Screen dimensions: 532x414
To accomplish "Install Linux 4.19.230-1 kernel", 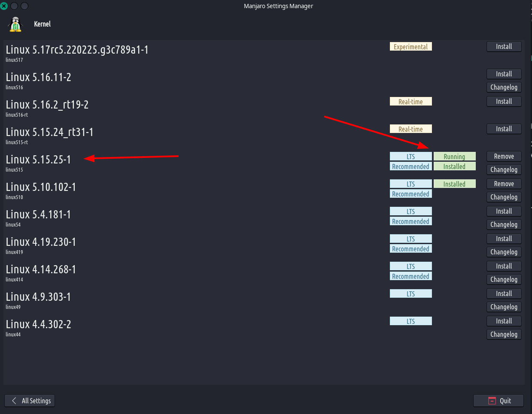I will click(x=504, y=239).
